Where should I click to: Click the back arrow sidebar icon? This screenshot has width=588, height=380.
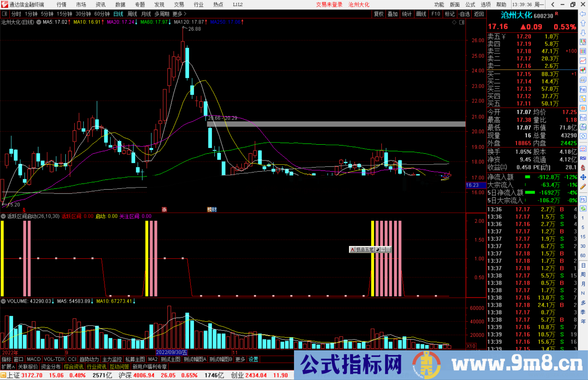[583, 14]
